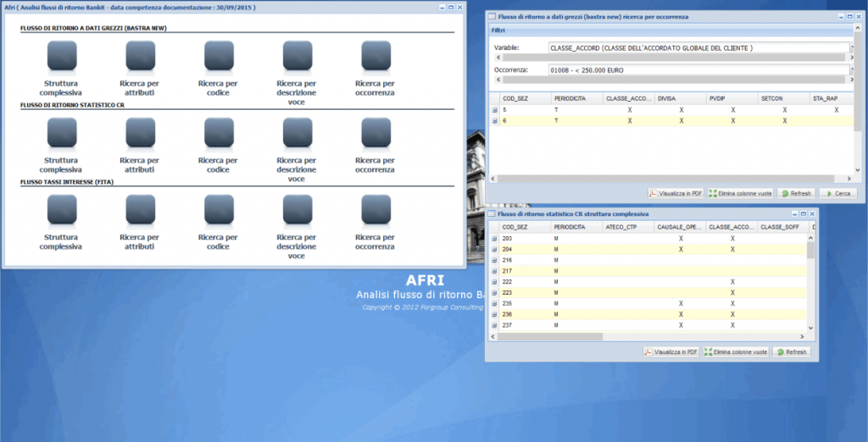Refresh the Statistico CR struttura complessiva table

(x=791, y=351)
